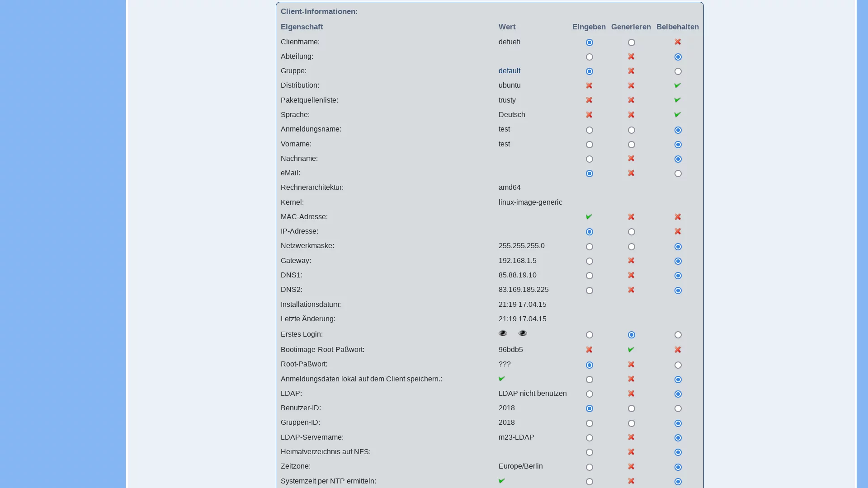
Task: Click red X in Nachname Generieren column
Action: (x=631, y=159)
